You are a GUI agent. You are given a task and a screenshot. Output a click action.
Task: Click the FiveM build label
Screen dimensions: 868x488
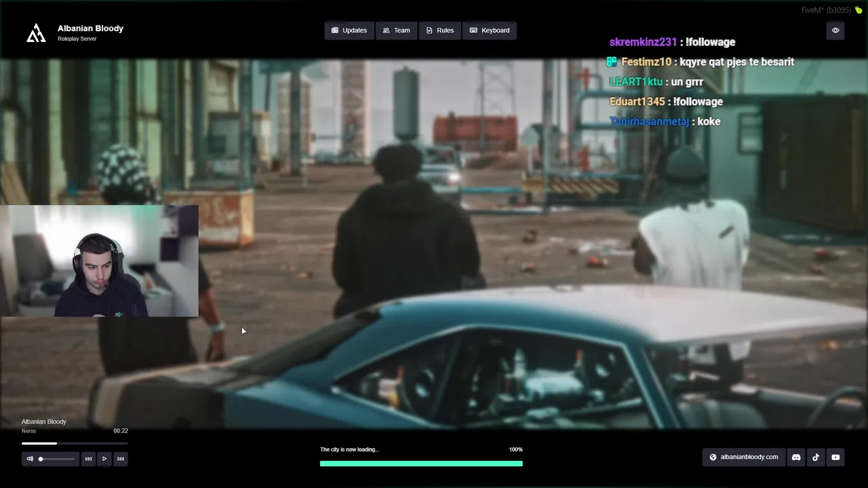click(826, 10)
